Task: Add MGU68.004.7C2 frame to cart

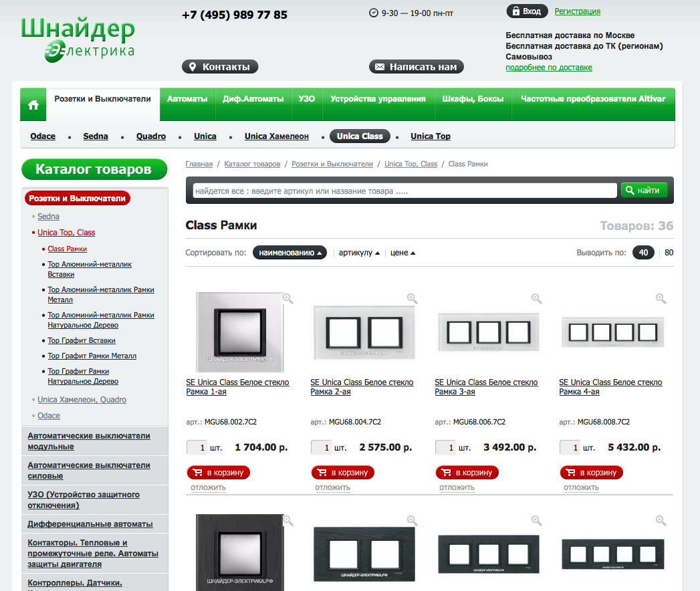Action: 342,472
